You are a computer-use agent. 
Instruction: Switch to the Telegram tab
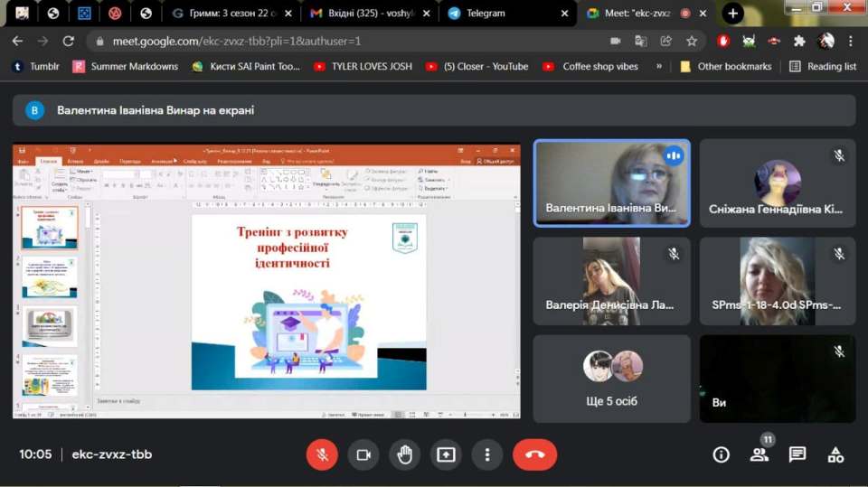click(506, 14)
